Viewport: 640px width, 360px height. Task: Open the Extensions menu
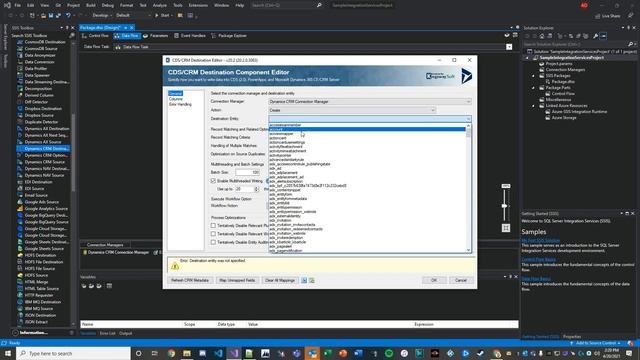tap(198, 5)
